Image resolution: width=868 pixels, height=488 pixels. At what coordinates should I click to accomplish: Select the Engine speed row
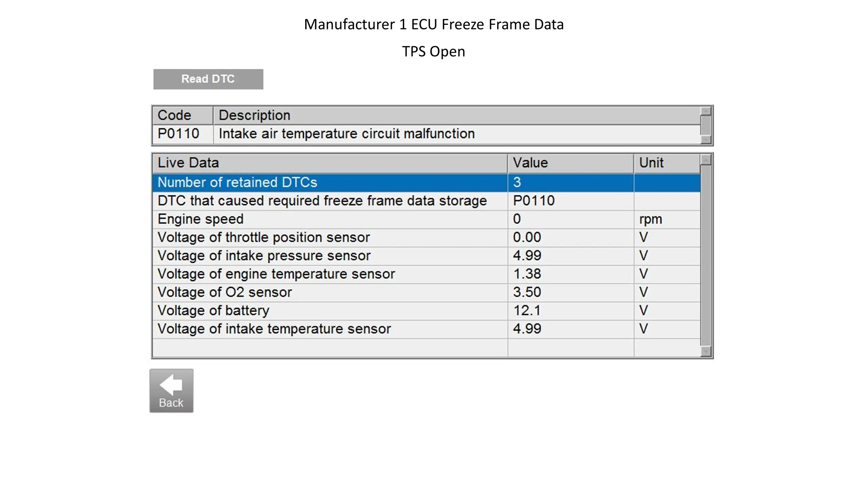(426, 219)
